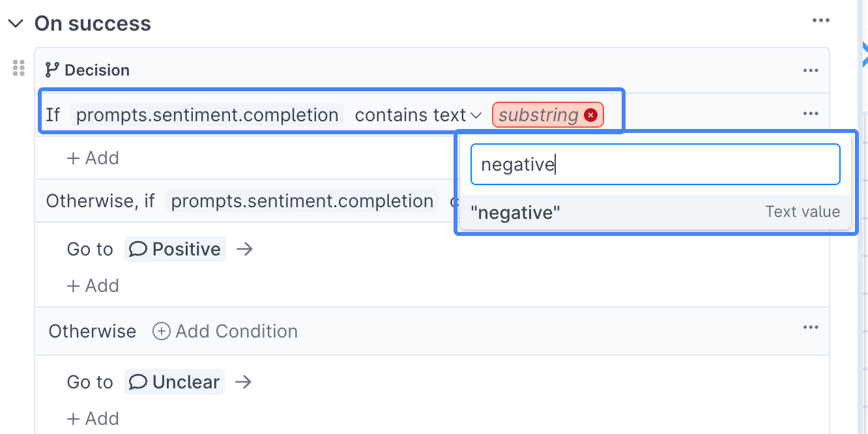Open the On success ellipsis menu
The image size is (868, 434).
coord(821,21)
